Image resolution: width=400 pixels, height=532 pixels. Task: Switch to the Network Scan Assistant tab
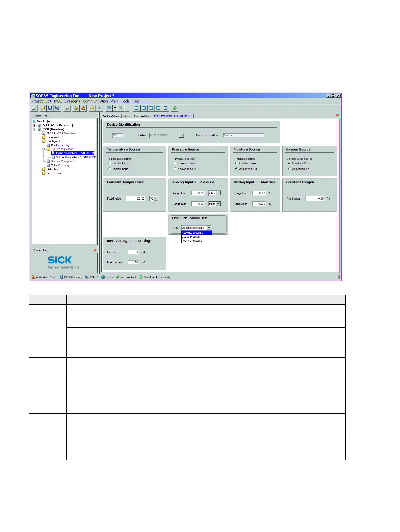[137, 116]
